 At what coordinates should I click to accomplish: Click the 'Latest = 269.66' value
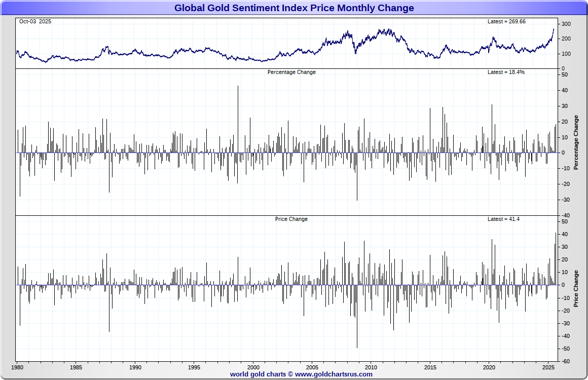[506, 21]
